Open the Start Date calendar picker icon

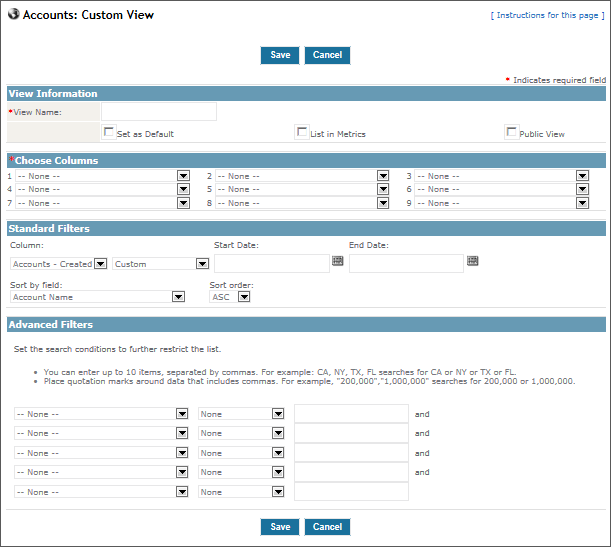point(338,261)
